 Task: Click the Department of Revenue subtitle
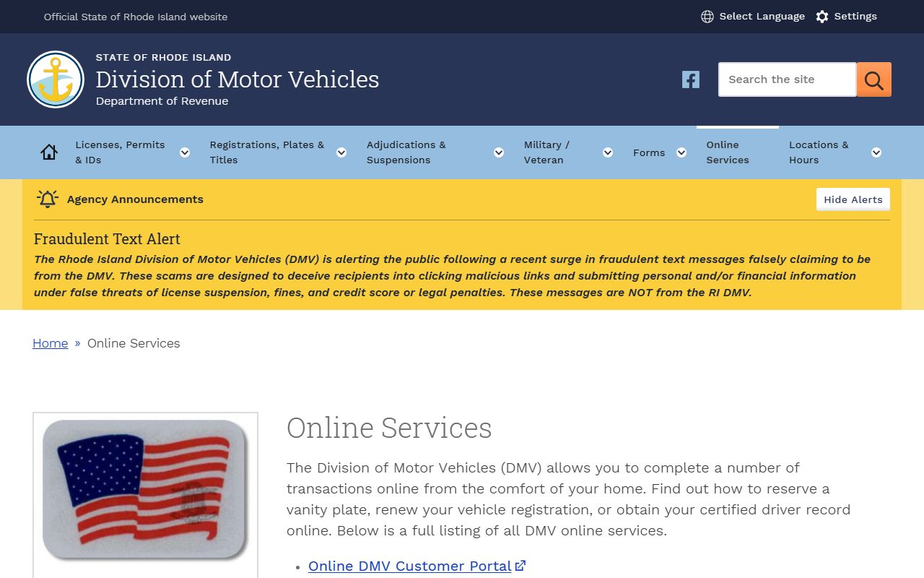pyautogui.click(x=162, y=101)
